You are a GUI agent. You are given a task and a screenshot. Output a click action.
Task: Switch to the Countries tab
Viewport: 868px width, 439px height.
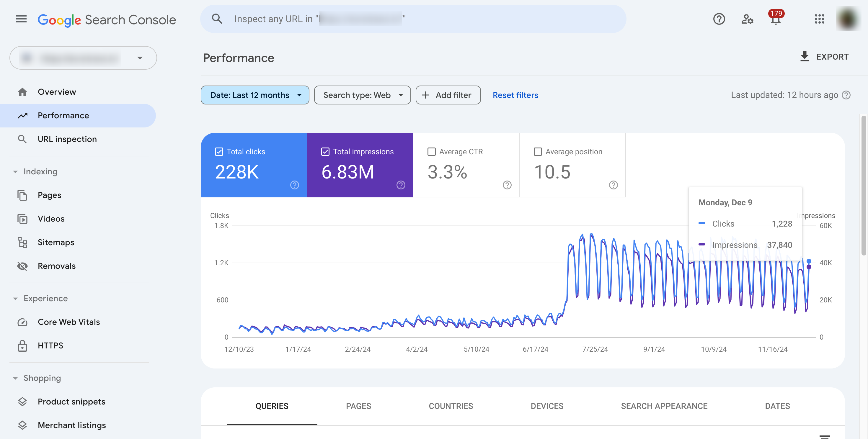(x=451, y=406)
